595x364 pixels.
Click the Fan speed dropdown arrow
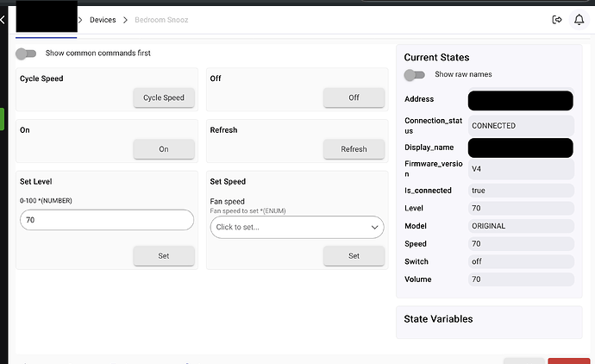[374, 227]
